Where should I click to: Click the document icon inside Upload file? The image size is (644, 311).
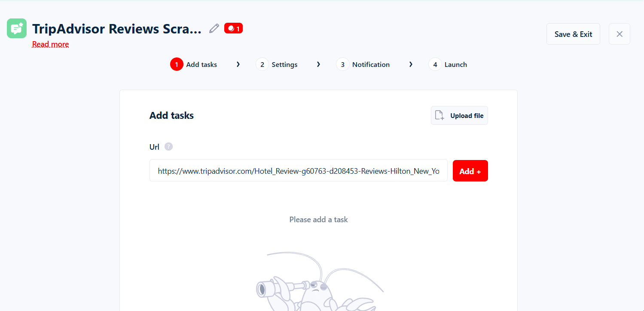[x=439, y=115]
